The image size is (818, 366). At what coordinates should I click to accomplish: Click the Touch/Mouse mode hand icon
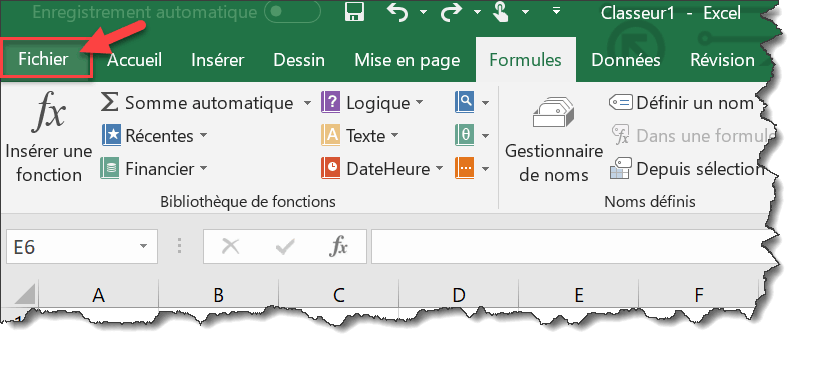click(x=501, y=13)
